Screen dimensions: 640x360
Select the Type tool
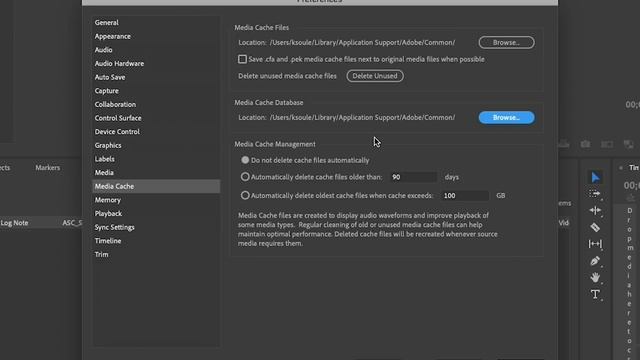tap(595, 294)
